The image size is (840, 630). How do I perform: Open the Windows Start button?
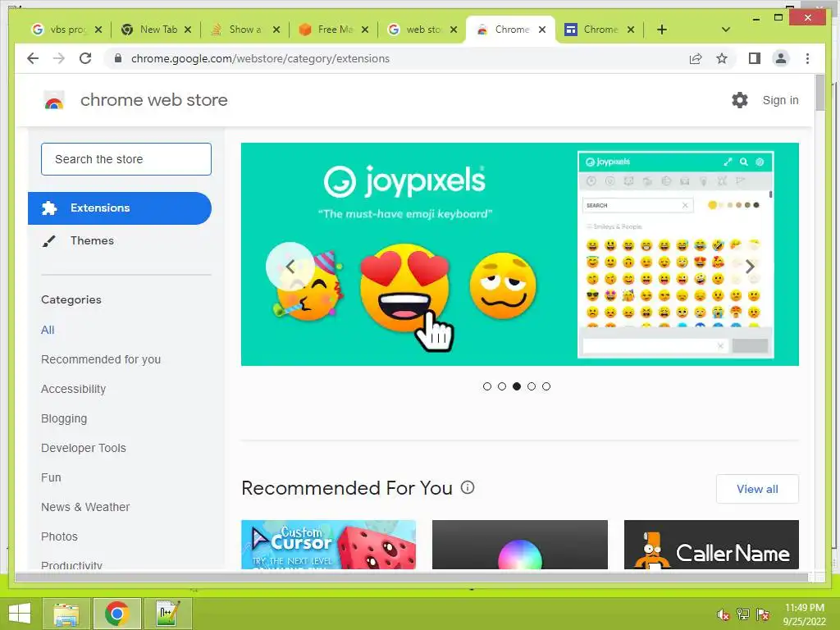coord(20,614)
